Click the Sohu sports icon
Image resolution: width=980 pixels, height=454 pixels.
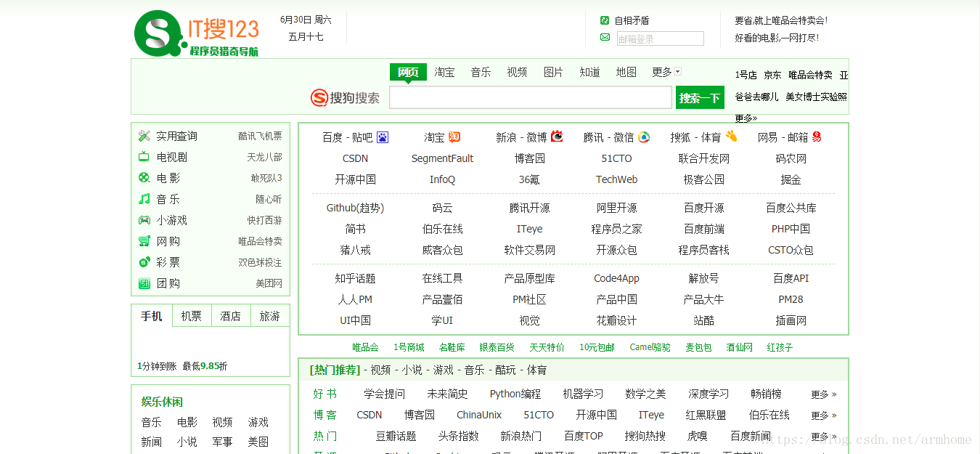coord(731,136)
